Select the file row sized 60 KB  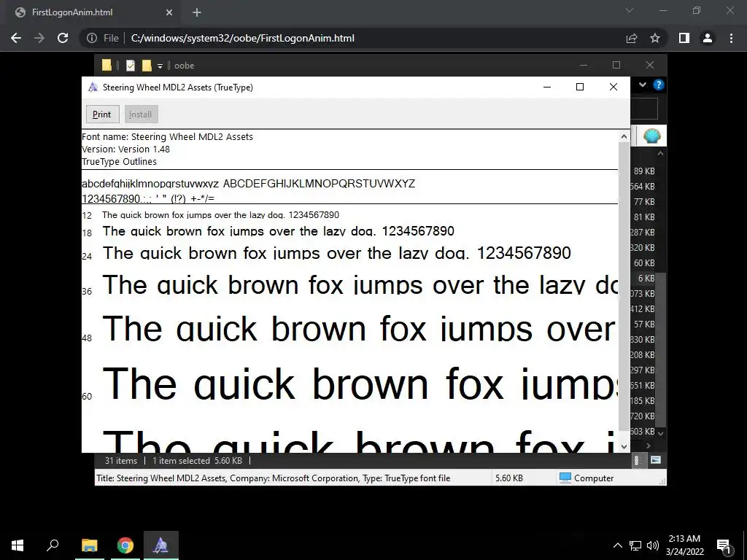tap(643, 262)
